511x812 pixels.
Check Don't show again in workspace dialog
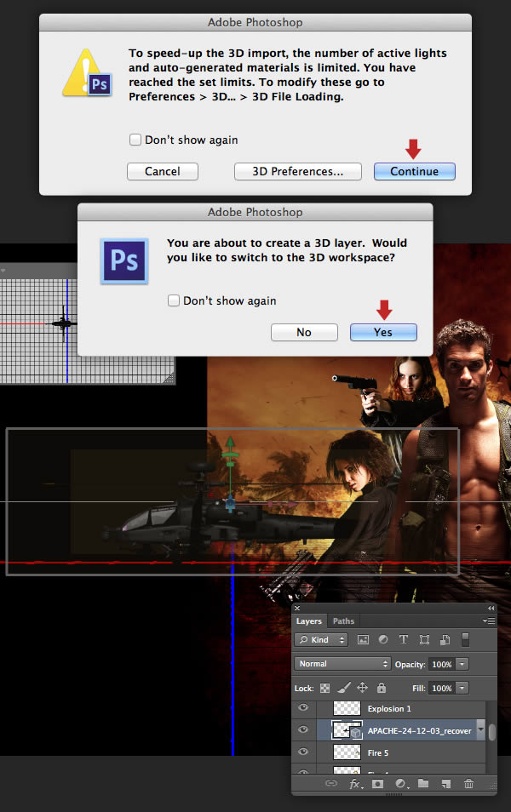pyautogui.click(x=174, y=300)
